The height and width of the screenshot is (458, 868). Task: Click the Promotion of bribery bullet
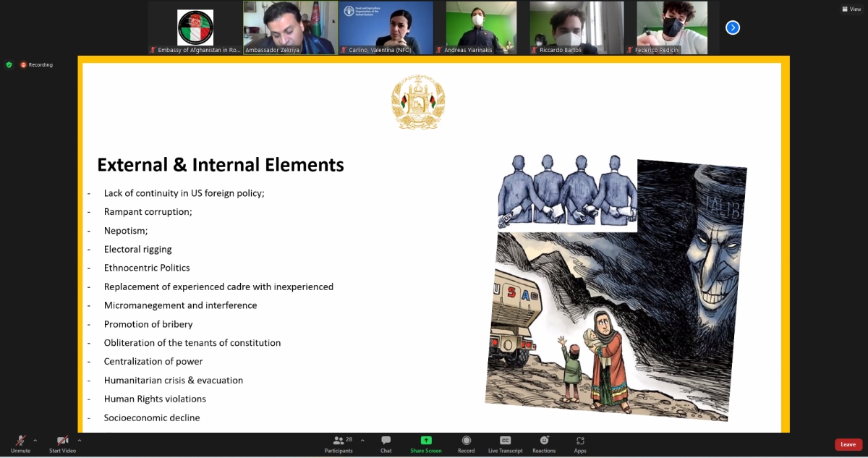click(148, 324)
